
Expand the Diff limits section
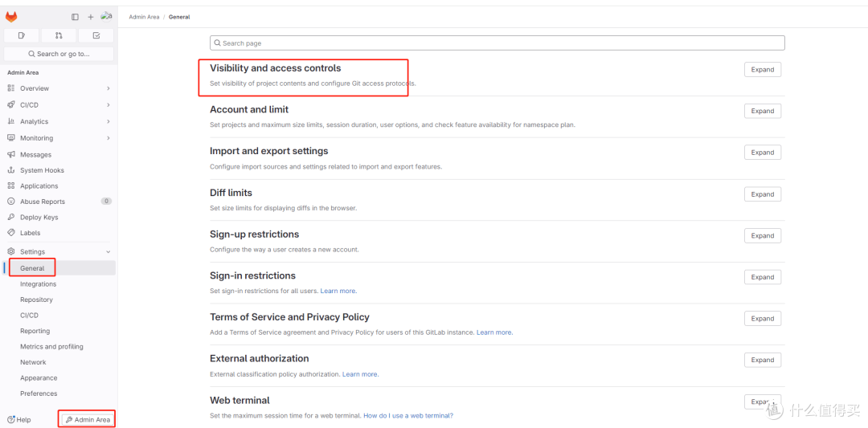point(762,194)
